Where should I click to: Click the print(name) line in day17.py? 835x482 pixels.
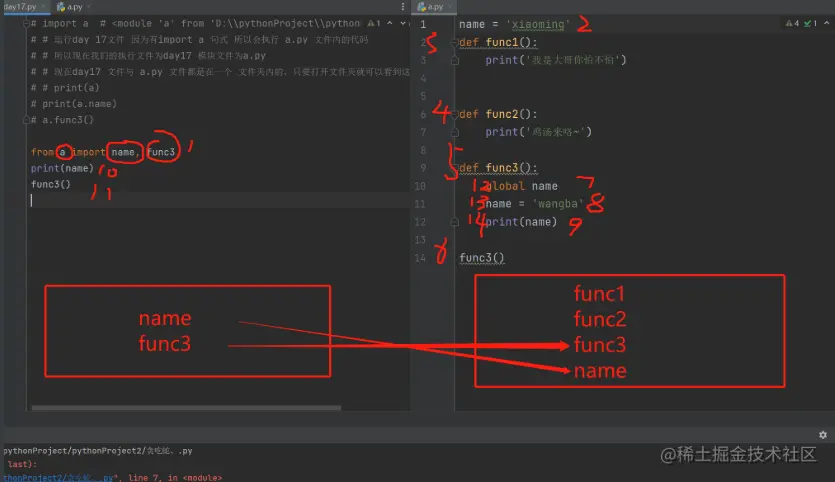point(62,168)
